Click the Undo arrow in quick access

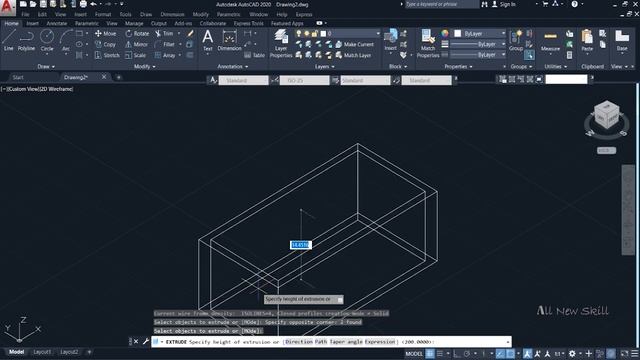point(93,4)
